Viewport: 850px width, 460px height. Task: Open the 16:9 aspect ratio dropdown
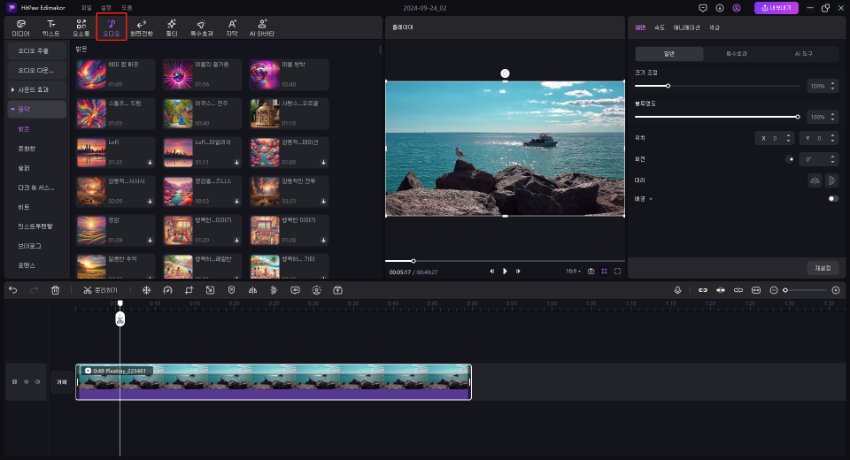coord(572,271)
